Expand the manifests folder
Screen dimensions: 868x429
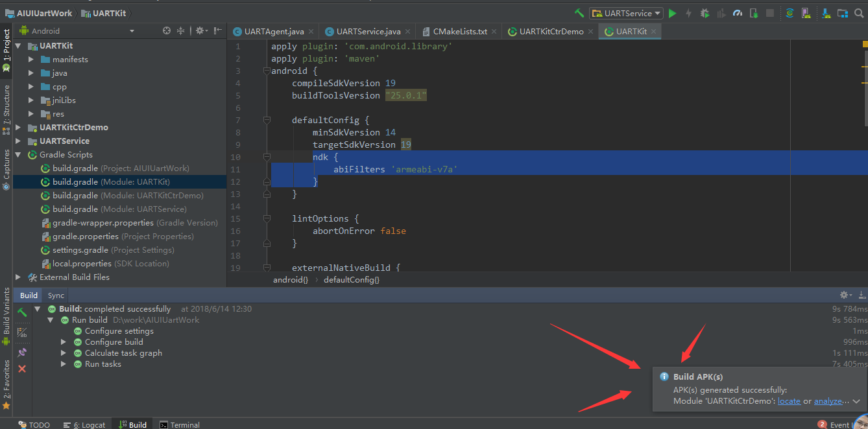click(31, 60)
